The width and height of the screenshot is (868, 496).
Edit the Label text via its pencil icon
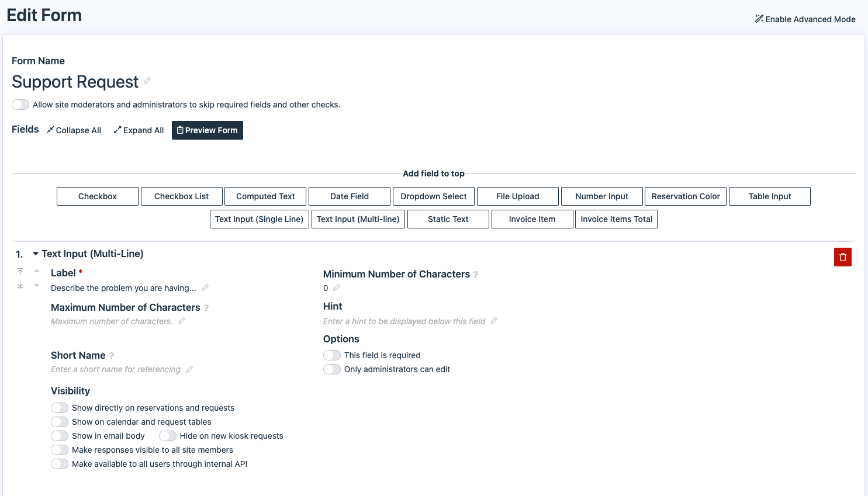pyautogui.click(x=205, y=288)
